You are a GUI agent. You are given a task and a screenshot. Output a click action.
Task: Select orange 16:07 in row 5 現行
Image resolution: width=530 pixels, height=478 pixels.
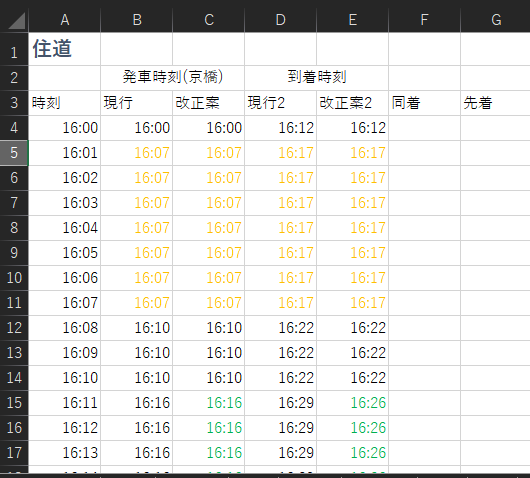coord(137,153)
